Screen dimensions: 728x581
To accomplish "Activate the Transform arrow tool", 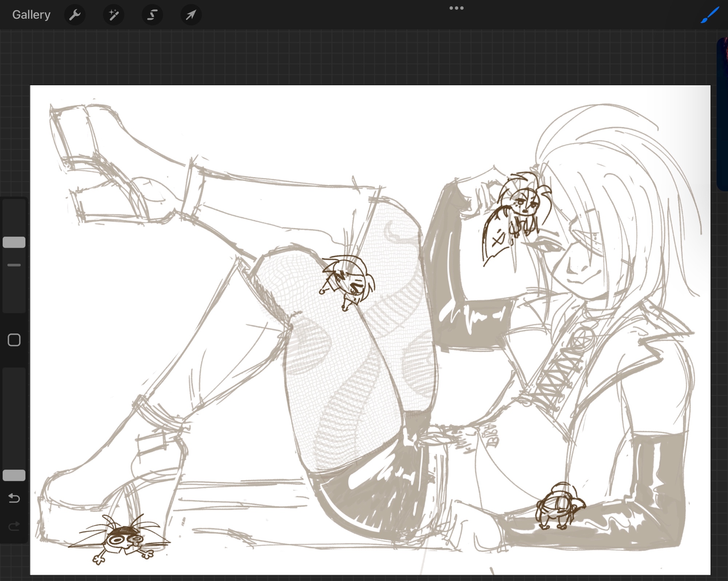I will point(191,15).
